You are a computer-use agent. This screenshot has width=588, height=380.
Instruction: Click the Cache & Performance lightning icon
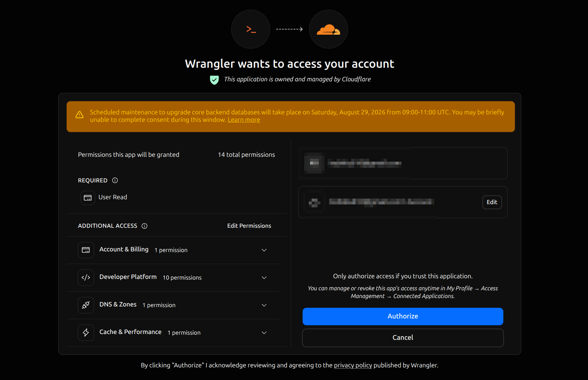(x=86, y=333)
